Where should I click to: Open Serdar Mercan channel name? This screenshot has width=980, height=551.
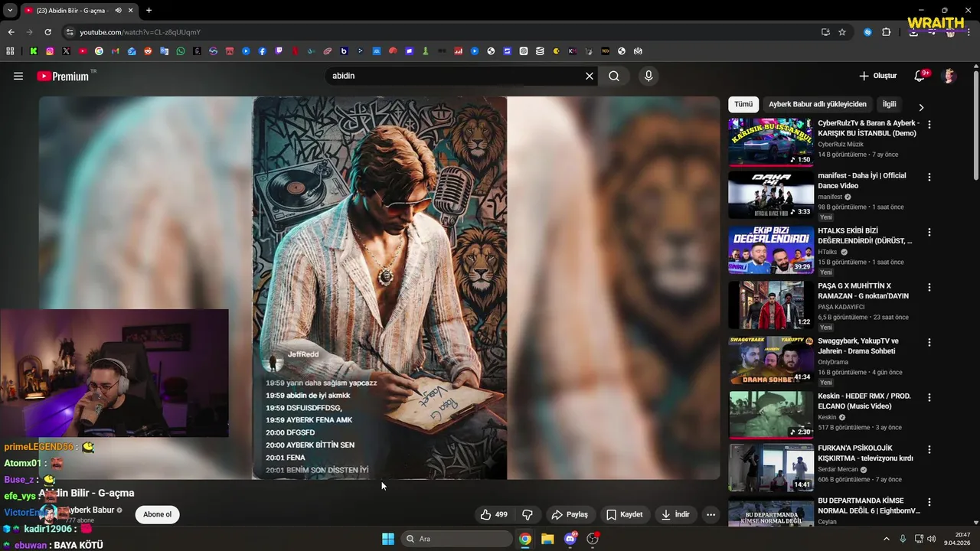tap(838, 469)
